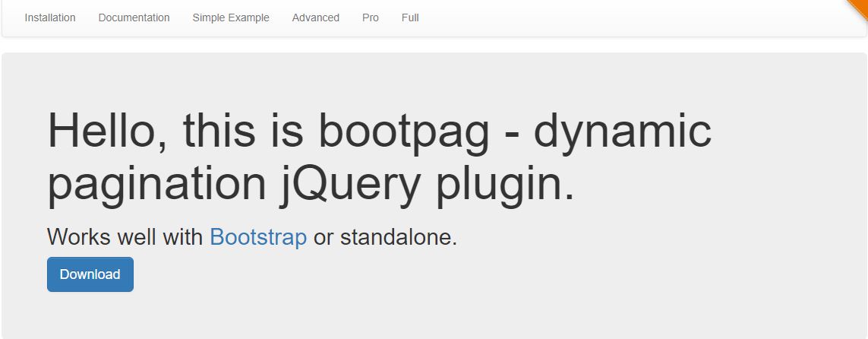Click the 'or standalone.' text
The width and height of the screenshot is (868, 339).
coord(385,238)
